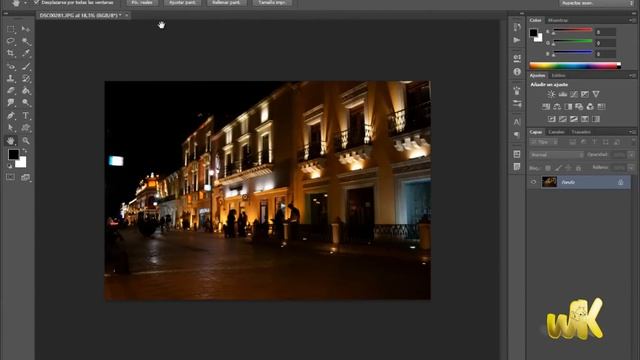Open the Normal blend mode dropdown

[x=557, y=155]
